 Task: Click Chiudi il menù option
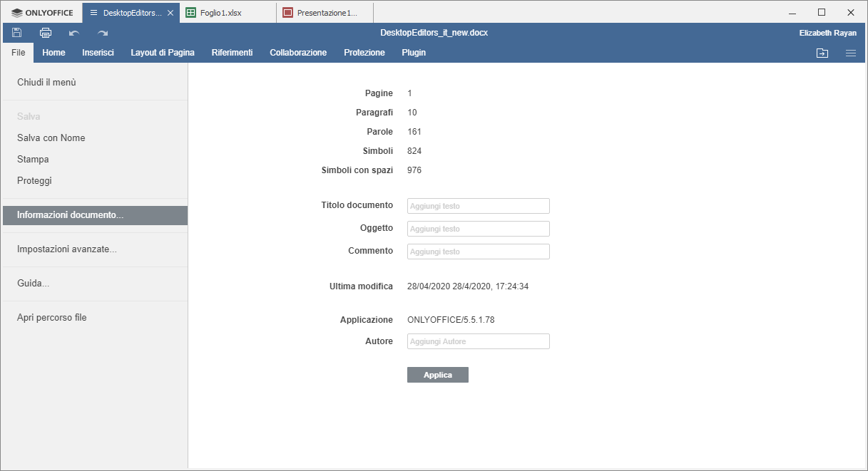pos(46,83)
